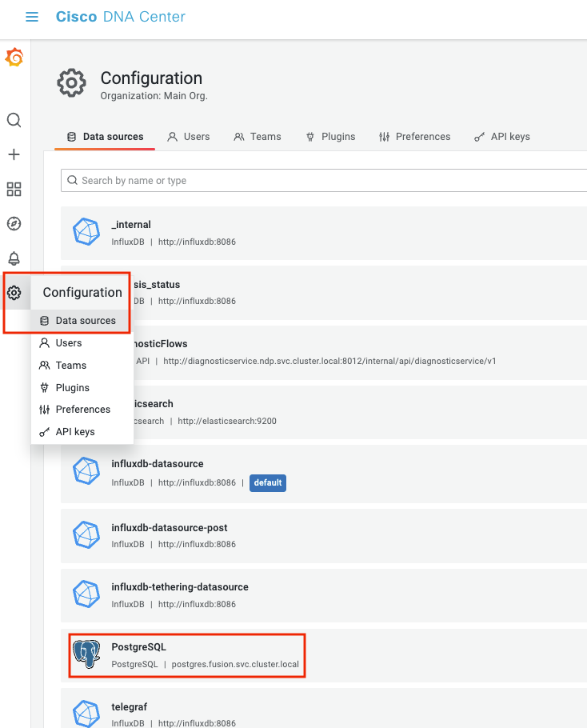Click the default badge on influxdb-datasource
The width and height of the screenshot is (587, 728).
coord(268,483)
